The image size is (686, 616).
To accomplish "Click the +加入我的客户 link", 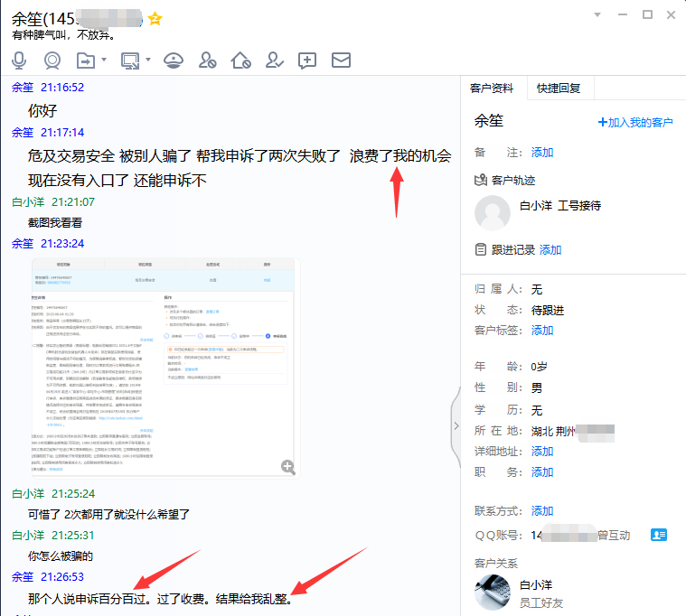I will click(635, 123).
